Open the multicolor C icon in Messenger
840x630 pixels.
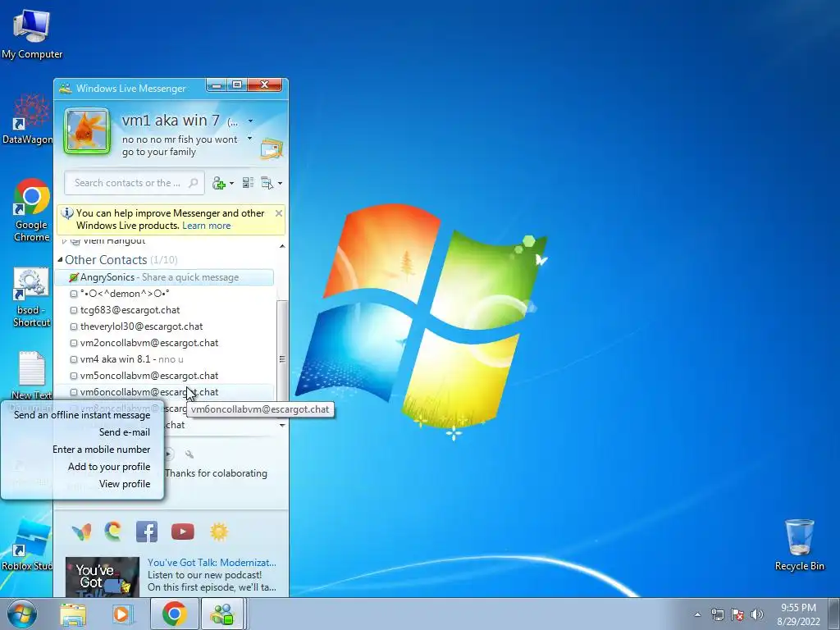pos(113,532)
